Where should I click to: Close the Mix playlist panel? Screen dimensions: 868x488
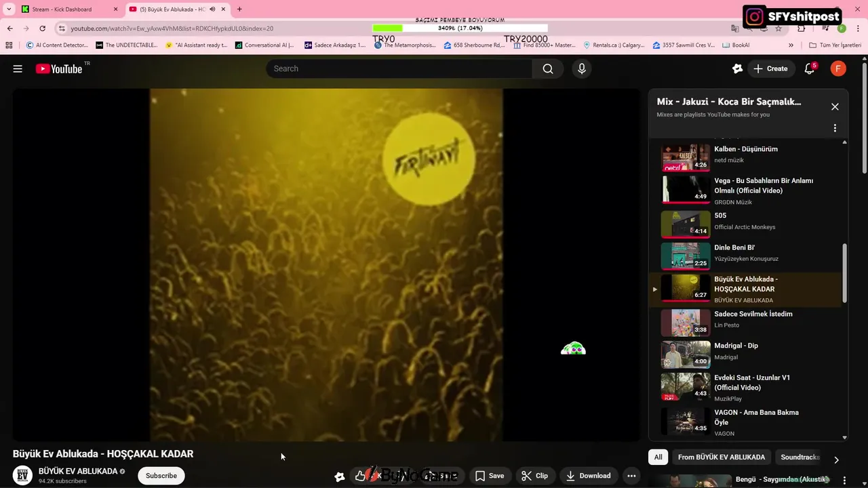pyautogui.click(x=835, y=106)
